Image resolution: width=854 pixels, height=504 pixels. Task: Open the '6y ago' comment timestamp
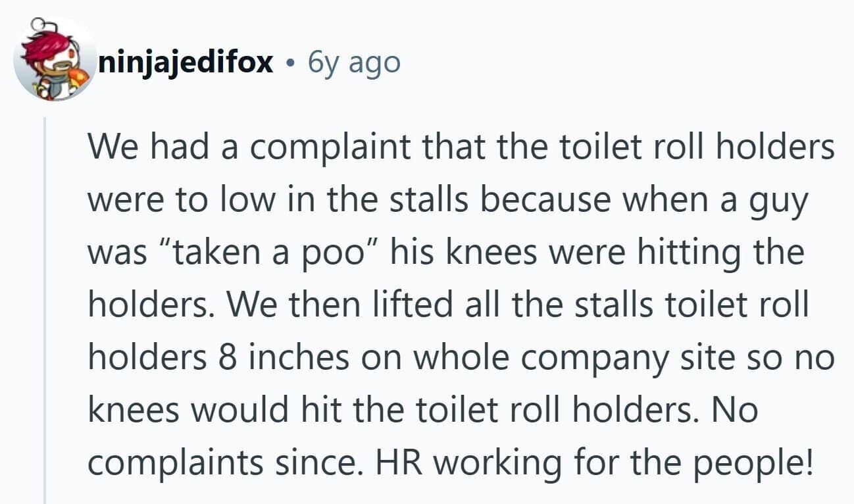354,63
